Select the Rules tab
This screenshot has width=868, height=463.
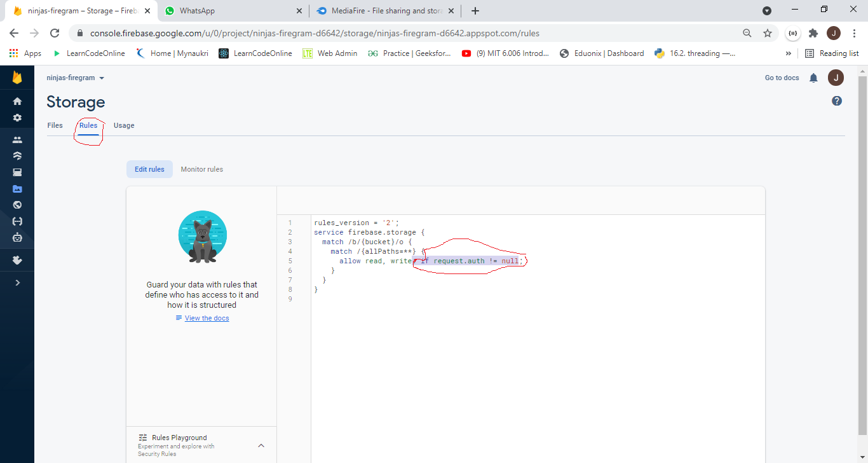[x=88, y=125]
